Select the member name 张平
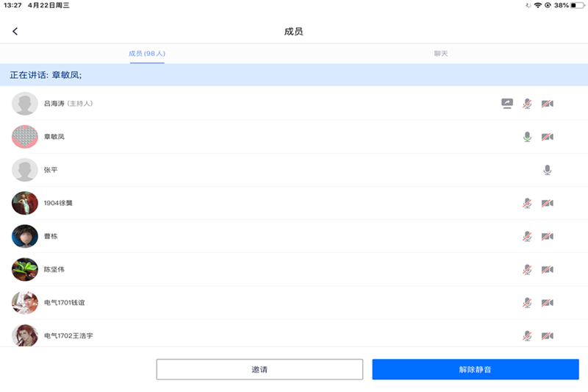588x392 pixels. (51, 170)
